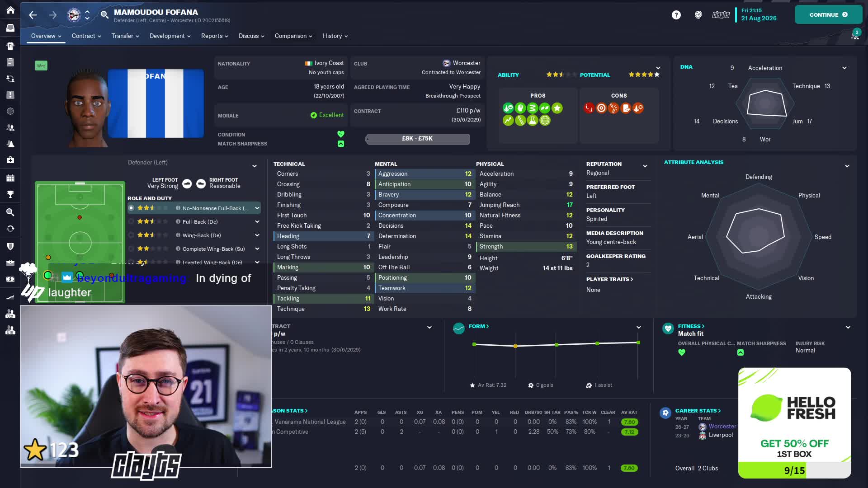Open the U21 squad icon in sidebar

point(10,314)
